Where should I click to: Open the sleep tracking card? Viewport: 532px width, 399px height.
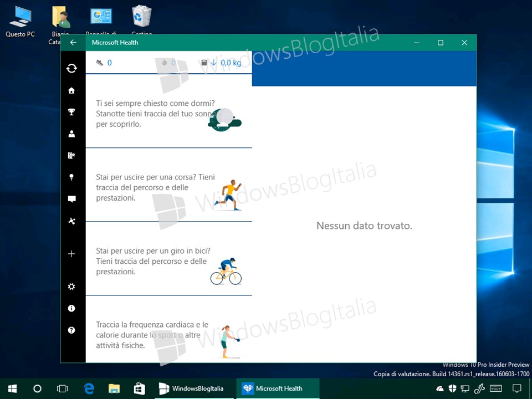(168, 111)
